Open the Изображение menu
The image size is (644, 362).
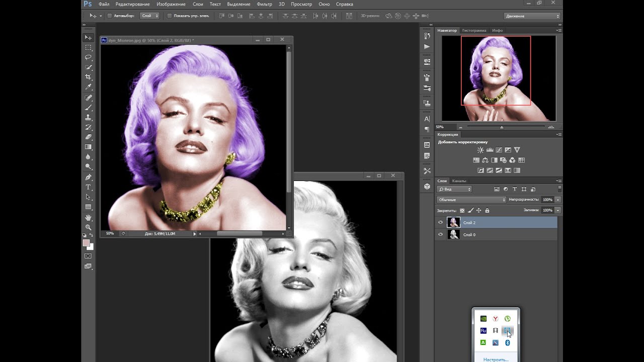coord(171,4)
